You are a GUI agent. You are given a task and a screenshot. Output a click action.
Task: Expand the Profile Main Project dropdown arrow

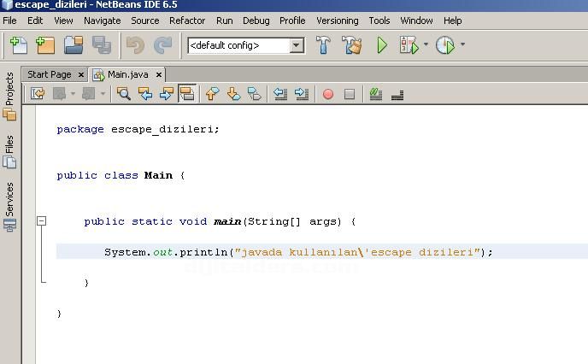pos(462,45)
